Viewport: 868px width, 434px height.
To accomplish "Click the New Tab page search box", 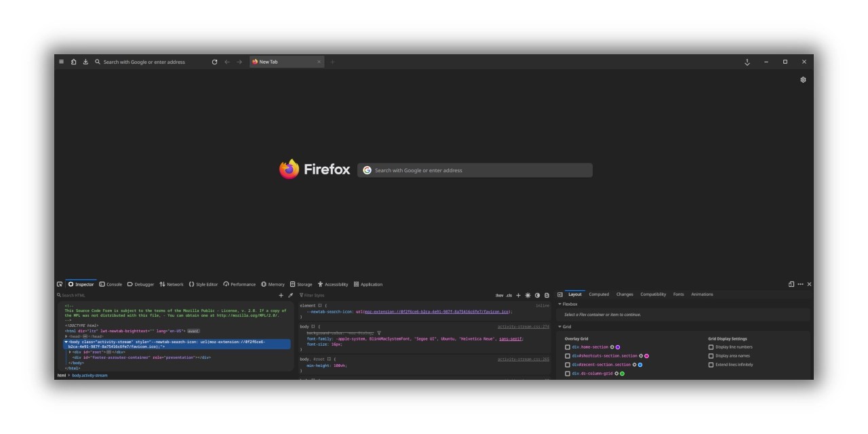I will [475, 170].
